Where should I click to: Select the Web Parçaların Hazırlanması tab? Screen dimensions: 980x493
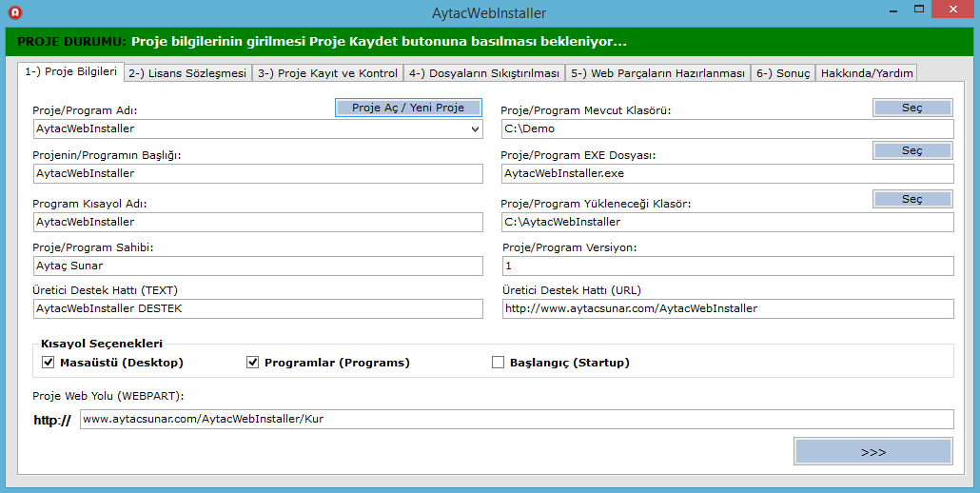coord(657,73)
